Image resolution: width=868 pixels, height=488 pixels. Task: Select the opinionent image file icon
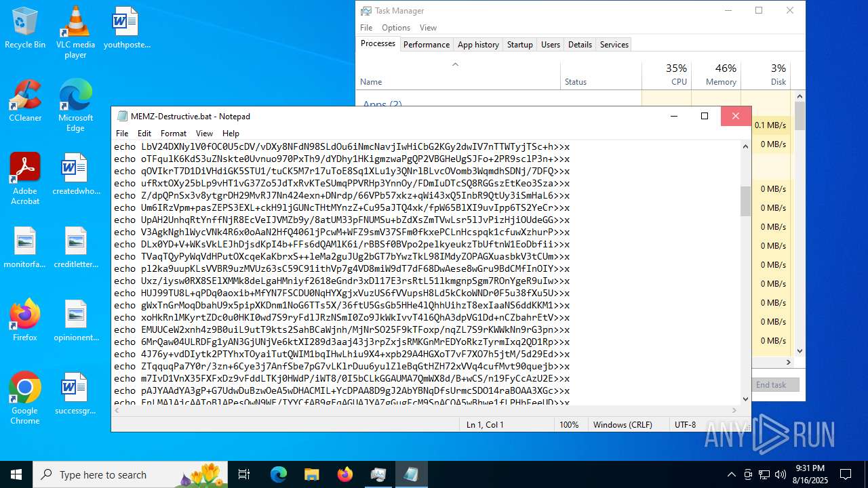pyautogui.click(x=75, y=321)
